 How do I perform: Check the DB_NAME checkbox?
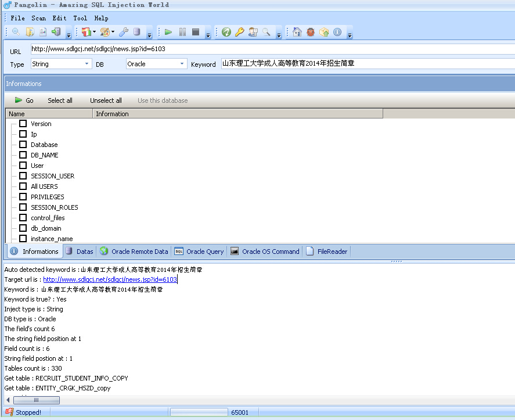point(23,155)
